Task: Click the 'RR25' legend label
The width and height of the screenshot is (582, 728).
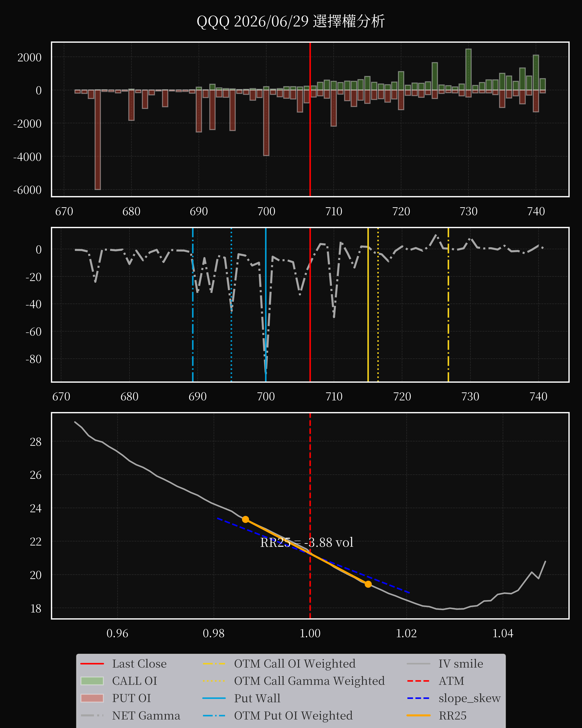Action: (453, 716)
